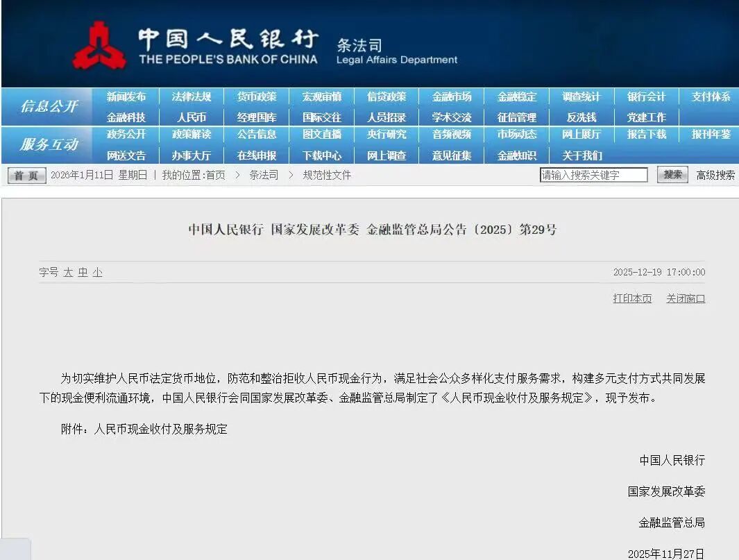739x560 pixels.
Task: Select 金融科技 in the navigation bar
Action: 126,117
